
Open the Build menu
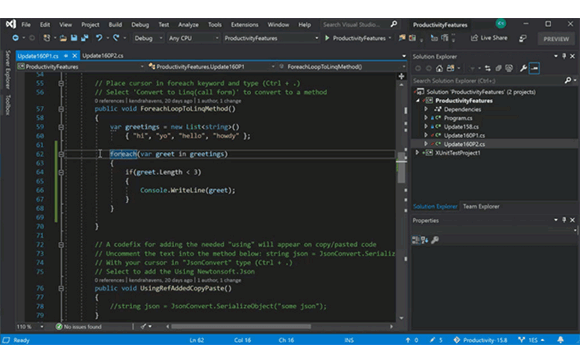coord(115,24)
